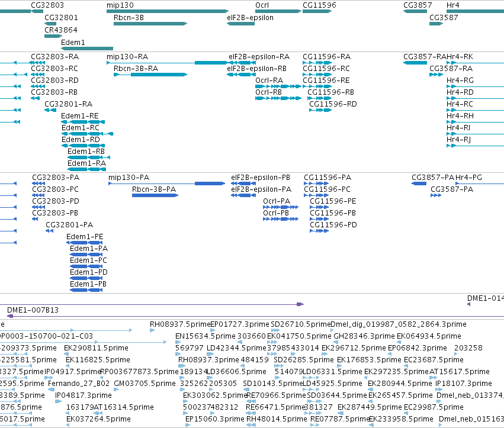Click the teal gene bar beneath Edem1 label
The width and height of the screenshot is (504, 428).
87,49
